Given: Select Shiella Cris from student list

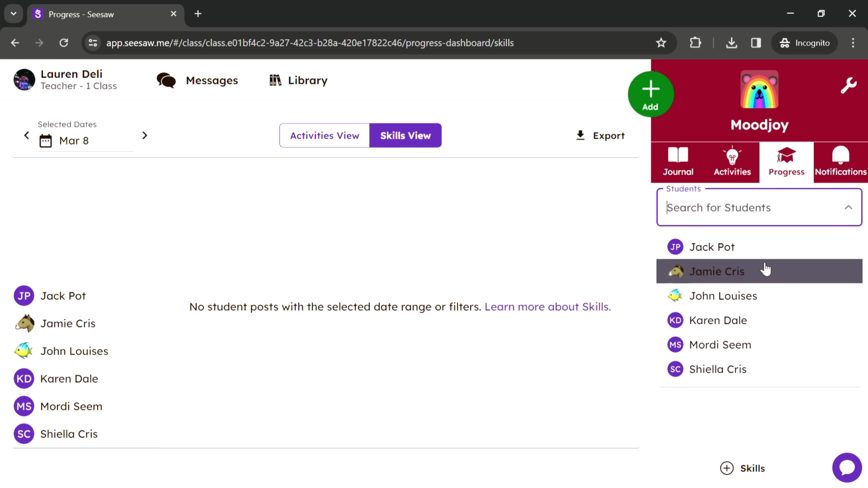Looking at the screenshot, I should (718, 369).
